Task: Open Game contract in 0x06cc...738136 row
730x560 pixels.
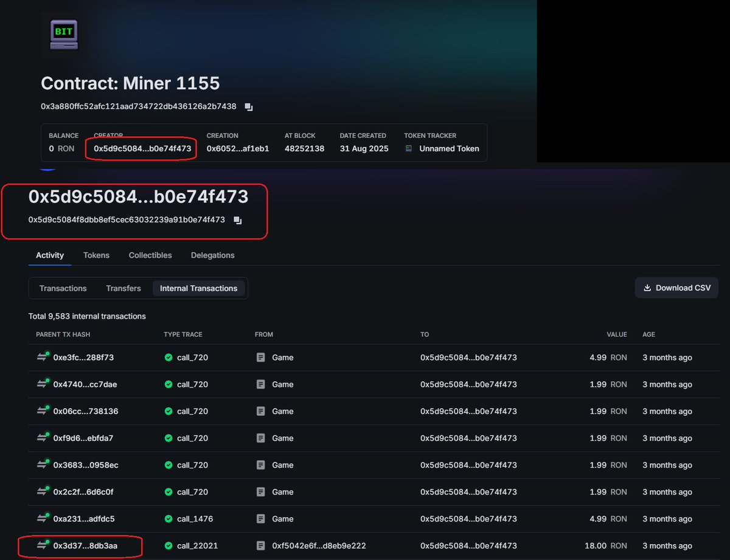Action: [283, 411]
